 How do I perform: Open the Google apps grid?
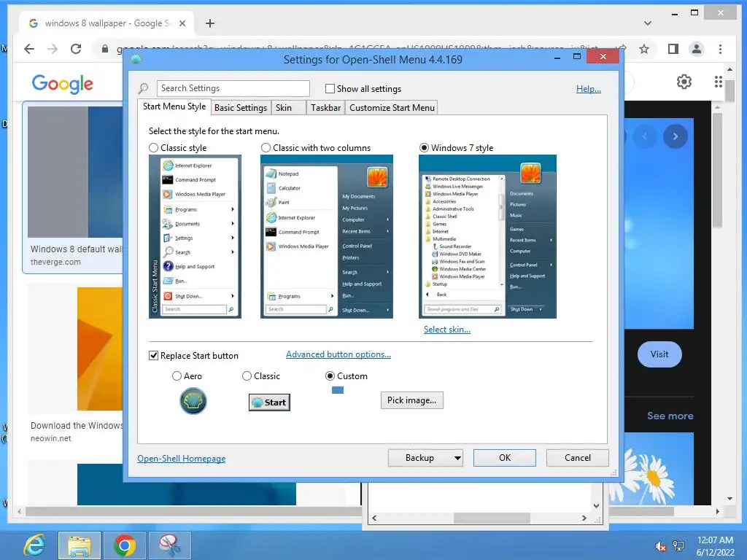pyautogui.click(x=718, y=82)
